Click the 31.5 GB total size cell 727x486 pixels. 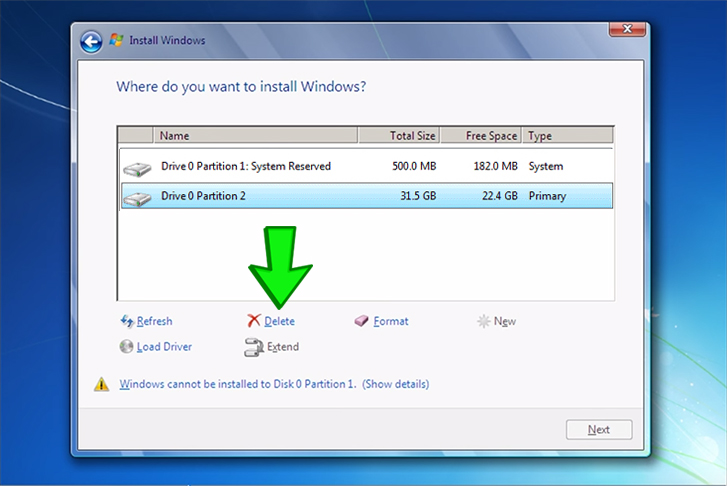point(418,196)
